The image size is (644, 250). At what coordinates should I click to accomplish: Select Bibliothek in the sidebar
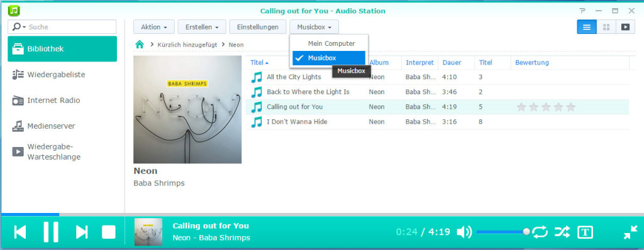62,49
